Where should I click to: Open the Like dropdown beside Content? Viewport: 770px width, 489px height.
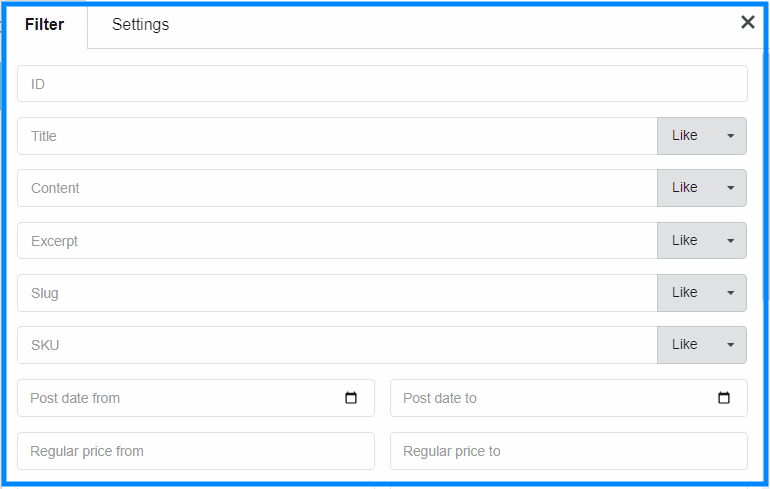pos(702,188)
